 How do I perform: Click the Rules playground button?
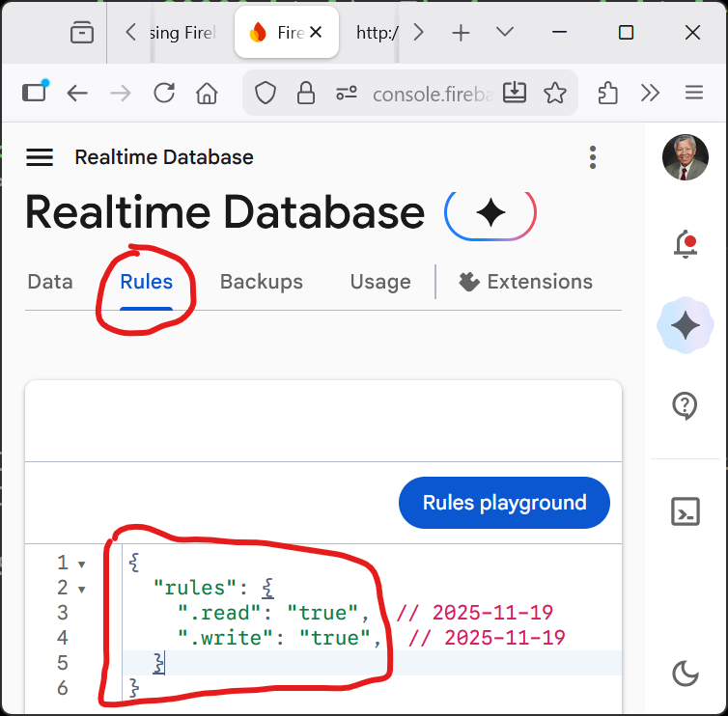(504, 503)
